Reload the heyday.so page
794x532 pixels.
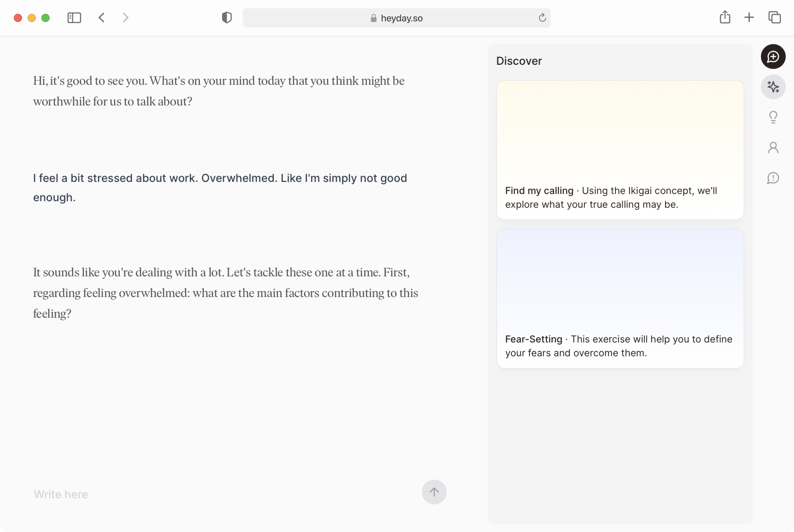[542, 18]
